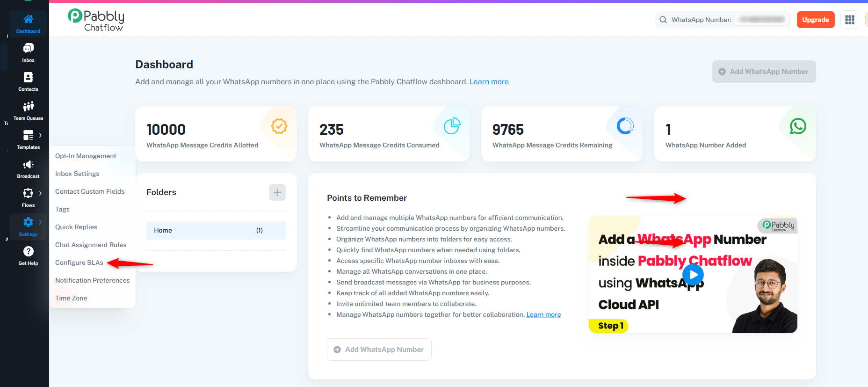
Task: Select Tags in Settings menu
Action: click(x=62, y=209)
